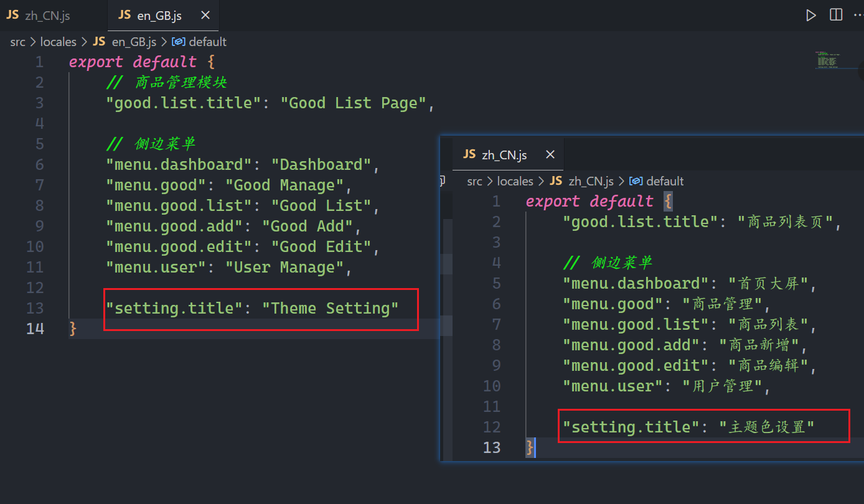Split the editor with the split icon
Image resolution: width=864 pixels, height=504 pixels.
[836, 15]
